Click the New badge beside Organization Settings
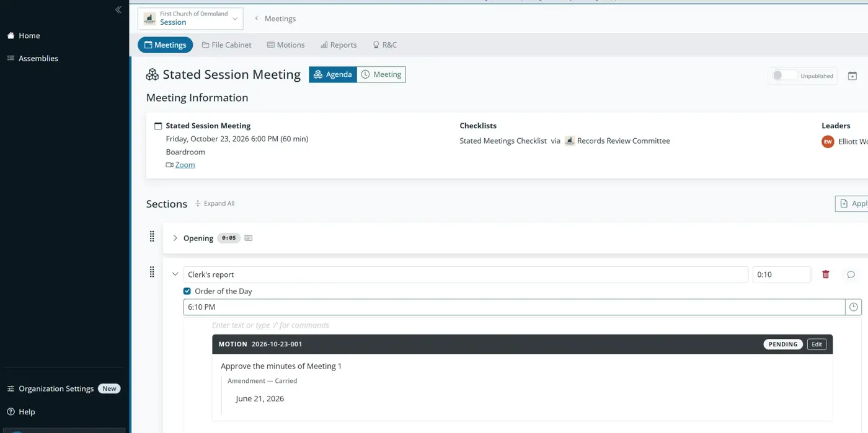 point(109,388)
